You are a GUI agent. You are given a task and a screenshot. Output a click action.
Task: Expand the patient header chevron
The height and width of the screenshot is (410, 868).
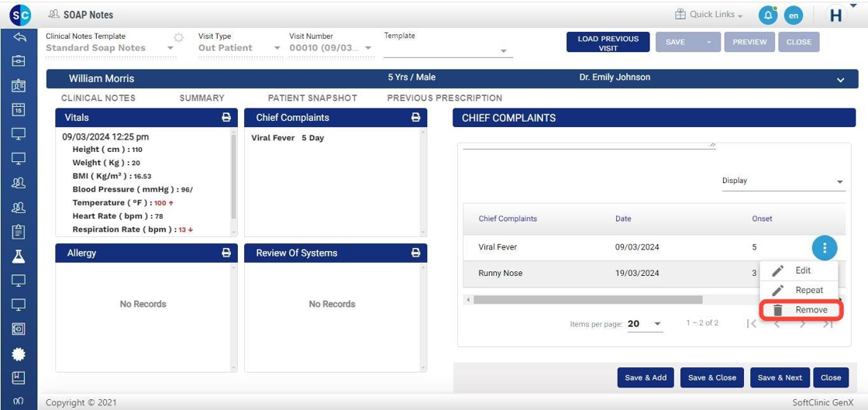point(841,80)
